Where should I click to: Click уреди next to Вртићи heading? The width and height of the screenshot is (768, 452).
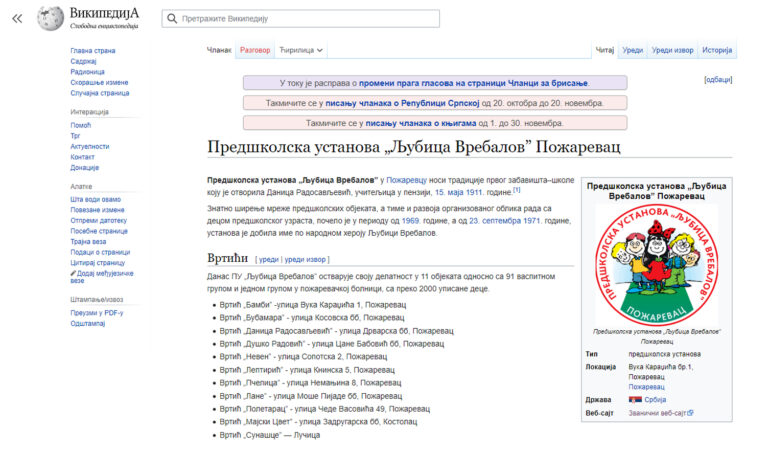click(x=268, y=260)
